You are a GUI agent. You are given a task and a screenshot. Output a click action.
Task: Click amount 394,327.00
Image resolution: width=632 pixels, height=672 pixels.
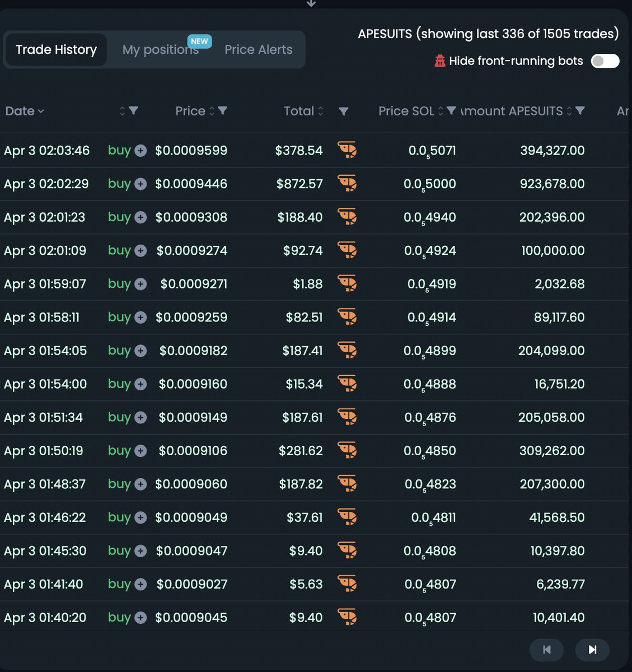pos(553,151)
